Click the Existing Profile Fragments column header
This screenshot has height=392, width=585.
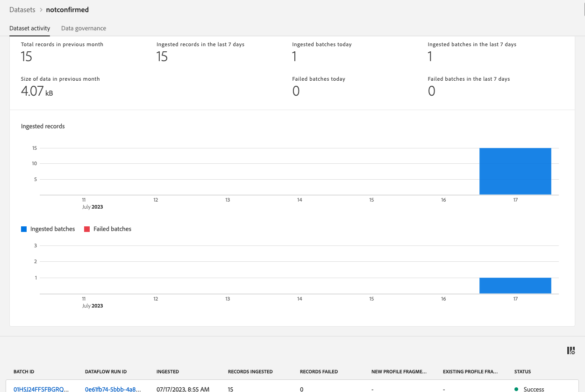tap(471, 372)
